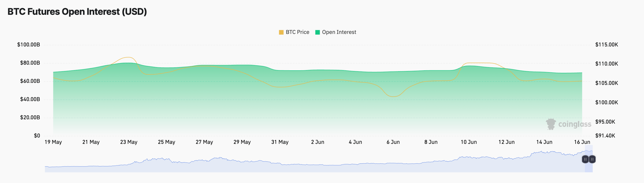Click the right range slider handle
This screenshot has height=183, width=644.
click(x=592, y=159)
